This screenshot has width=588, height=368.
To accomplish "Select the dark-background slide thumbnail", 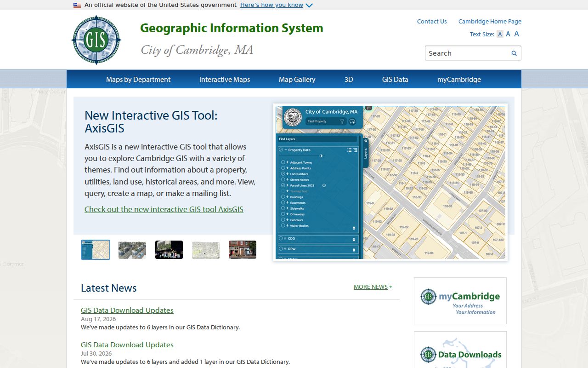I will coord(169,250).
